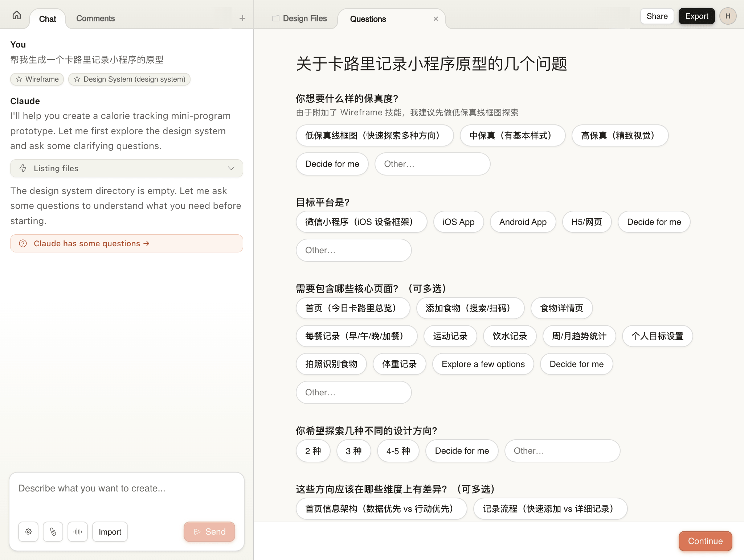Click the home icon

point(16,15)
